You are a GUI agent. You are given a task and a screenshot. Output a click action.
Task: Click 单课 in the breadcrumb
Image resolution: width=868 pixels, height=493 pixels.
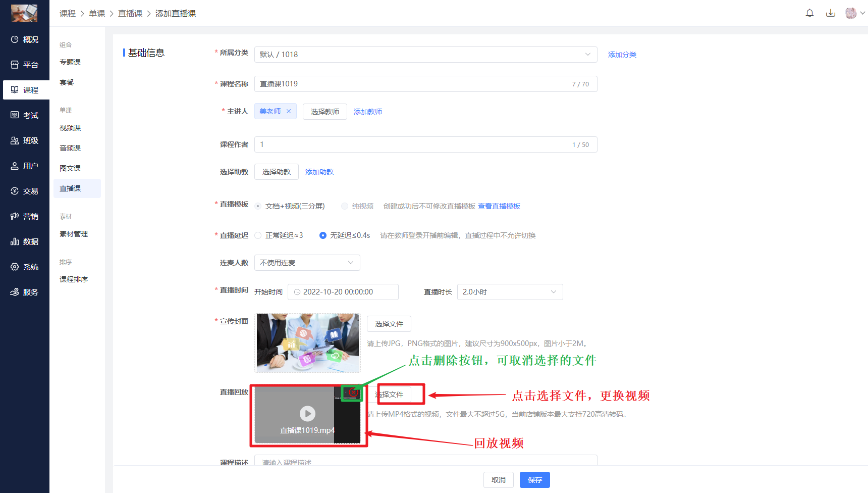[x=97, y=14]
